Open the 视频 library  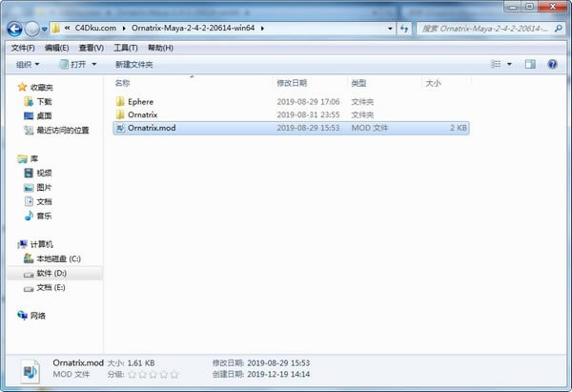(x=44, y=173)
